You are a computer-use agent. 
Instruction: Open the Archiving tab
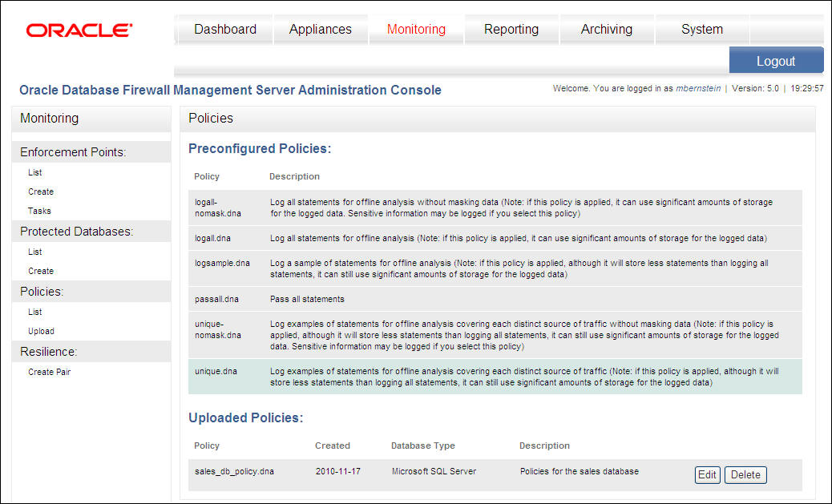(607, 29)
